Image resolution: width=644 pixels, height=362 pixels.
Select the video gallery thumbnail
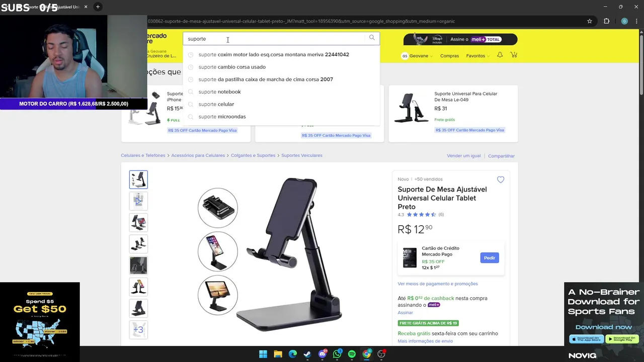click(x=138, y=201)
